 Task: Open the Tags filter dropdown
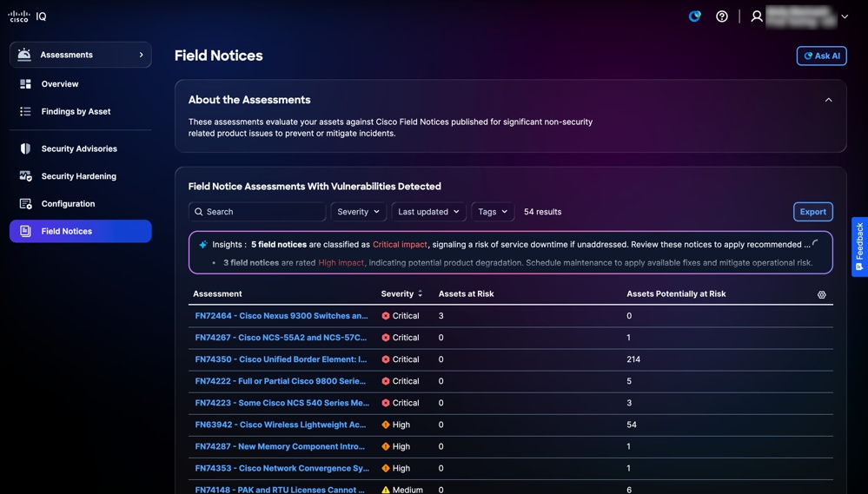pyautogui.click(x=493, y=212)
